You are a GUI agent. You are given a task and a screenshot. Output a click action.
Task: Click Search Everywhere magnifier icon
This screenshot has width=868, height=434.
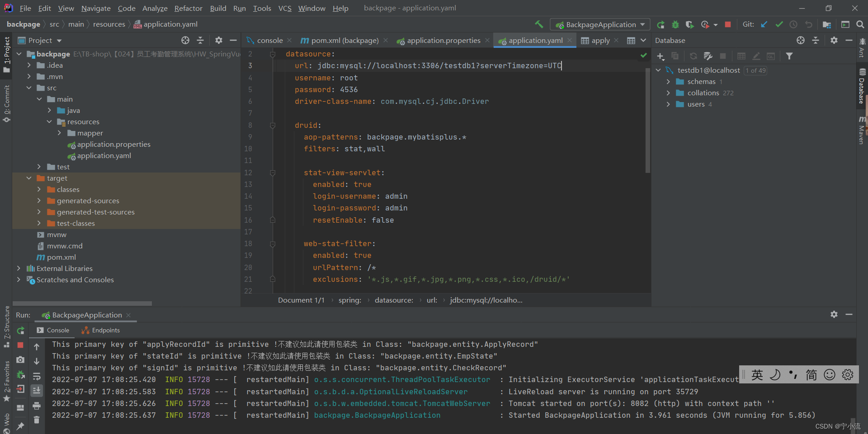click(860, 24)
